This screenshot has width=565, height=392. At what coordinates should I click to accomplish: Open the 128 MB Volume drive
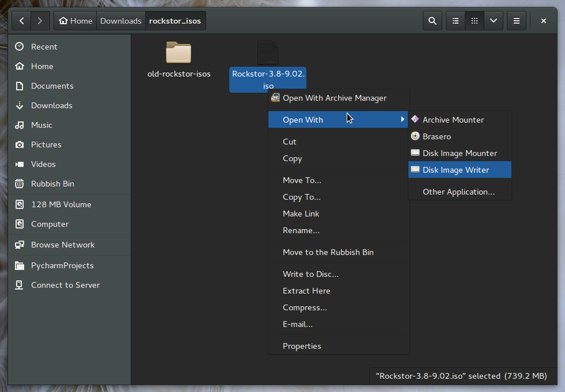point(61,204)
